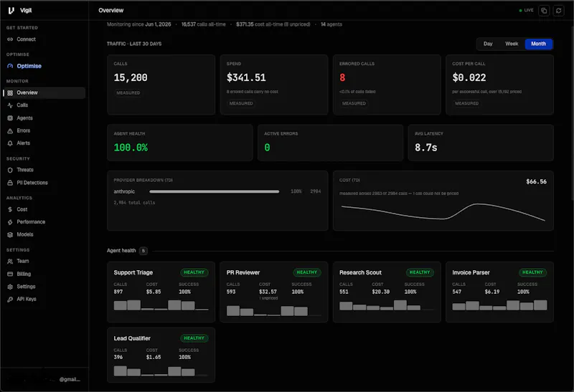The height and width of the screenshot is (392, 574).
Task: Click the $66.56 cost total
Action: tap(536, 182)
